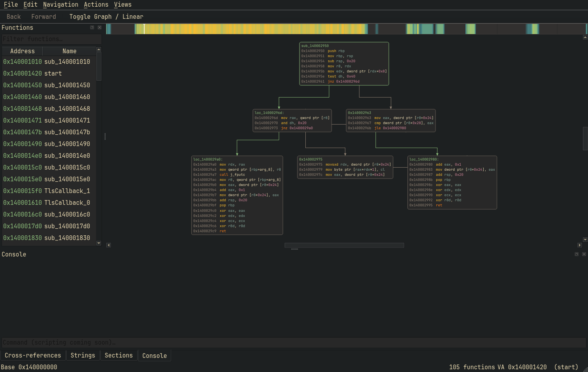Select sub_140001471 in function list

[49, 121]
